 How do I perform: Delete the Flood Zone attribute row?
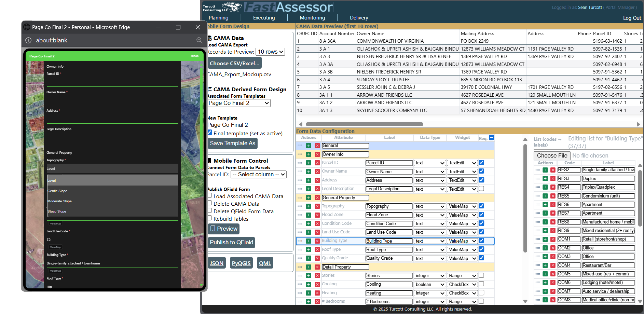(x=317, y=215)
